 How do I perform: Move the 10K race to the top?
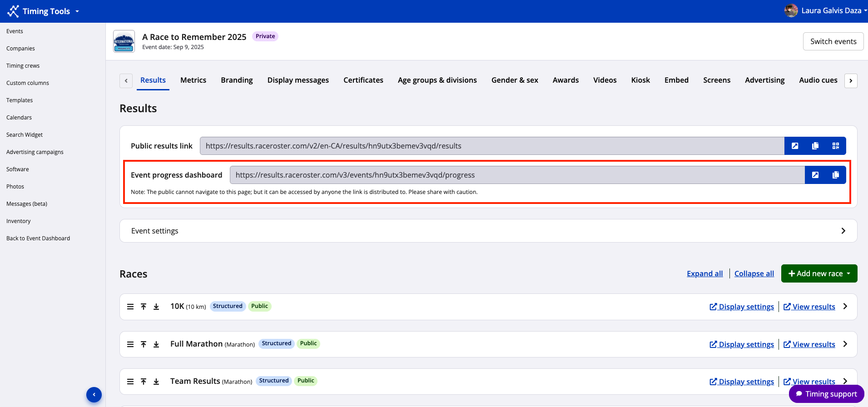point(144,307)
